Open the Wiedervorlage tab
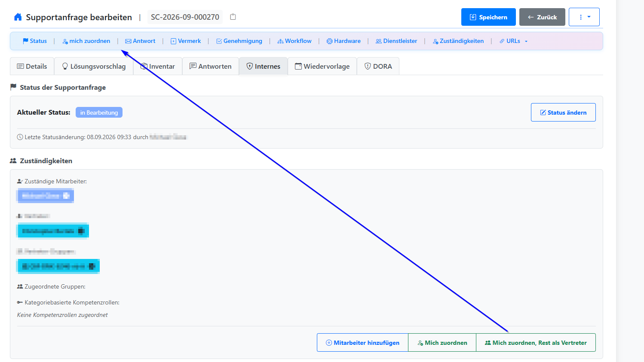Viewport: 644px width, 362px height. [322, 66]
